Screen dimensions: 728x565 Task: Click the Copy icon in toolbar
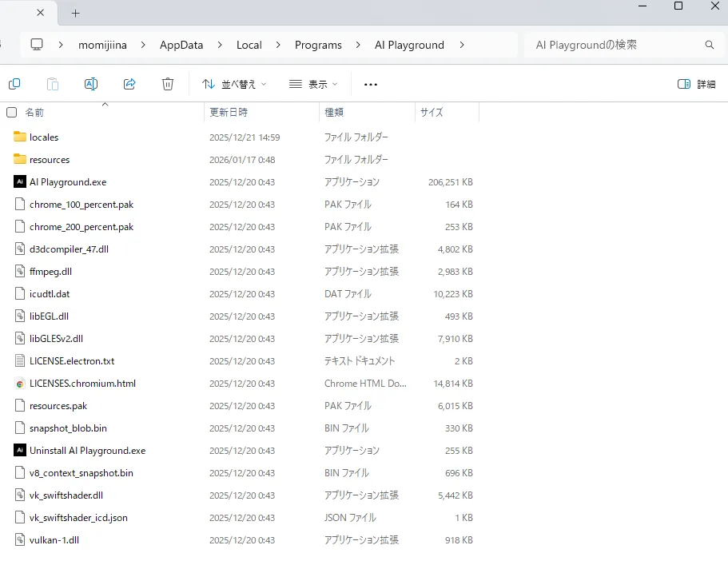(14, 84)
